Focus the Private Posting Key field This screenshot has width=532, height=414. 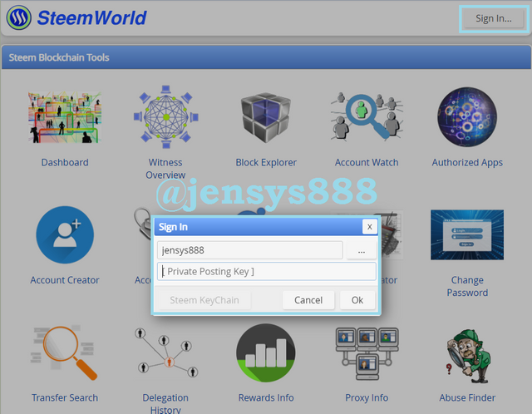coord(267,272)
